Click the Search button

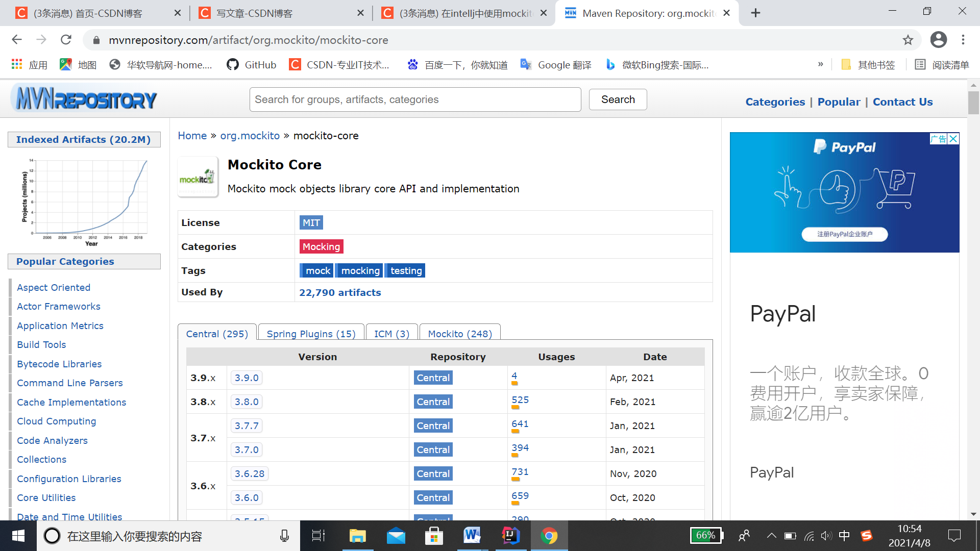[x=618, y=99]
